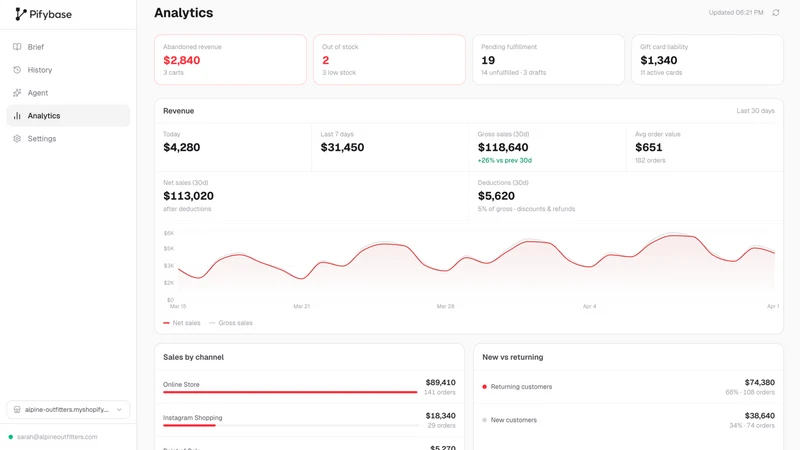Click the Agent sparkle icon

click(17, 93)
